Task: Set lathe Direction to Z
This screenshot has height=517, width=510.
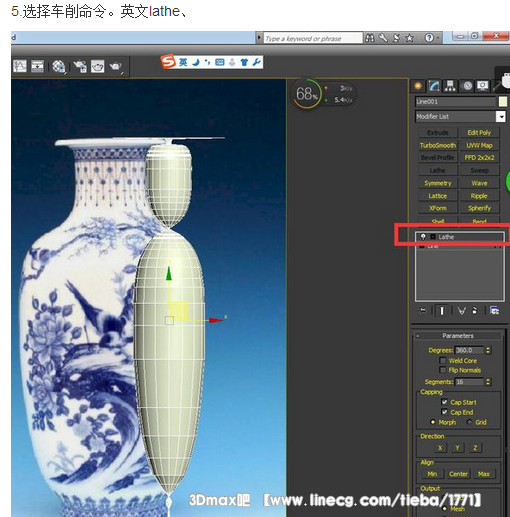Action: (x=475, y=448)
